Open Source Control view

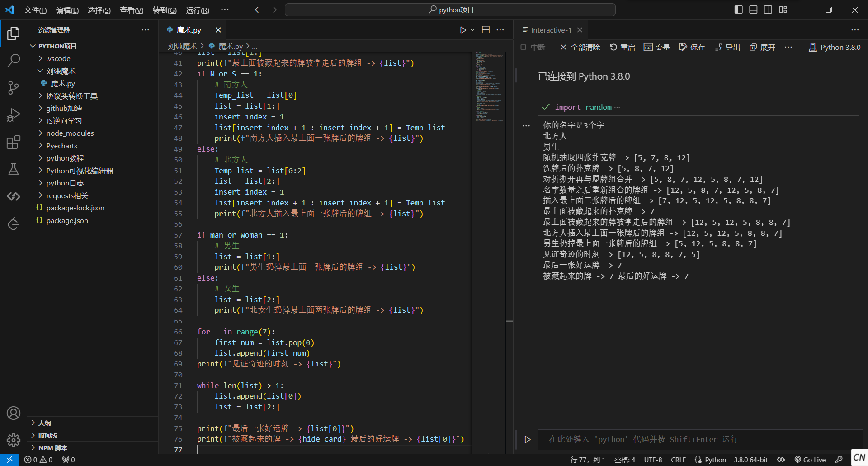14,88
